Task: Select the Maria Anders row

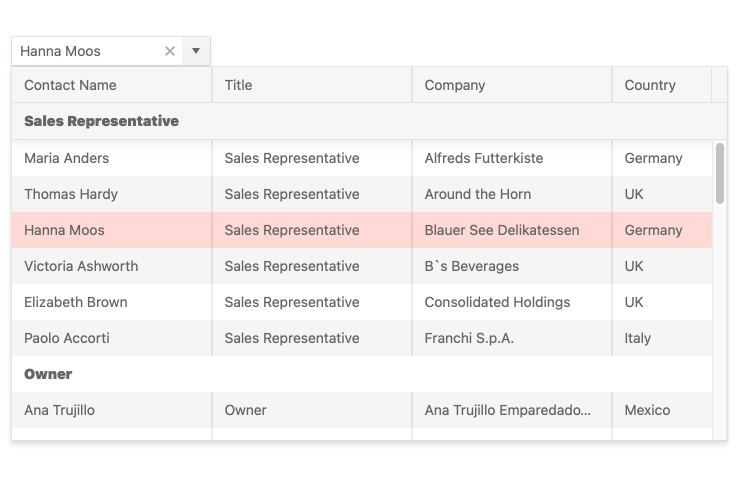Action: (x=67, y=158)
